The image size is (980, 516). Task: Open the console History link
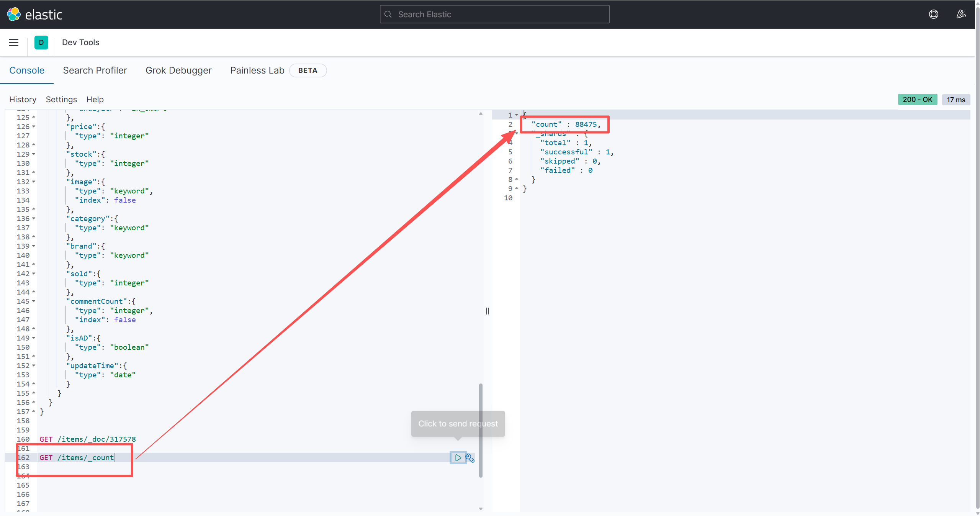tap(23, 100)
